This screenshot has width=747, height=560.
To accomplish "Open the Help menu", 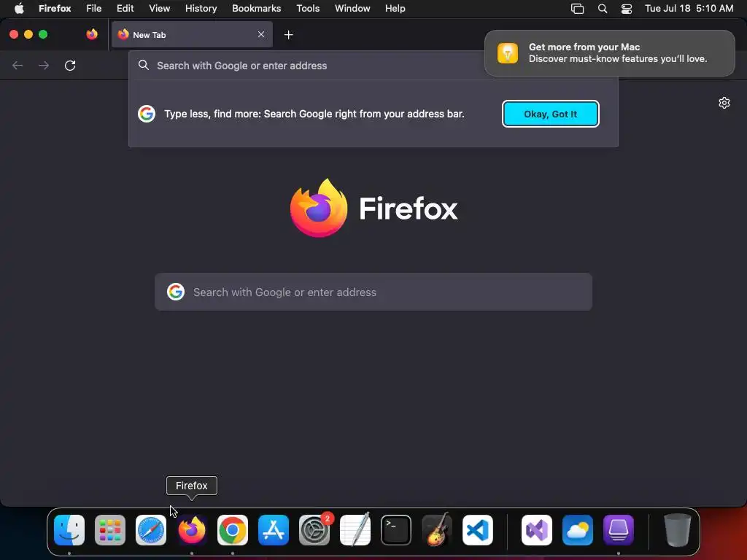I will (395, 9).
